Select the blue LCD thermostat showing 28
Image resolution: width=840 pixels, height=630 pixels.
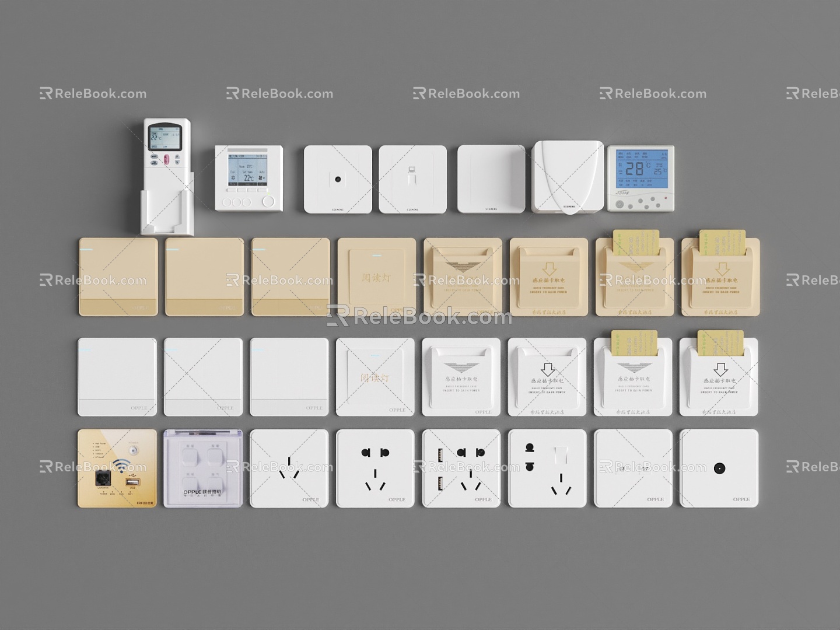tap(641, 178)
